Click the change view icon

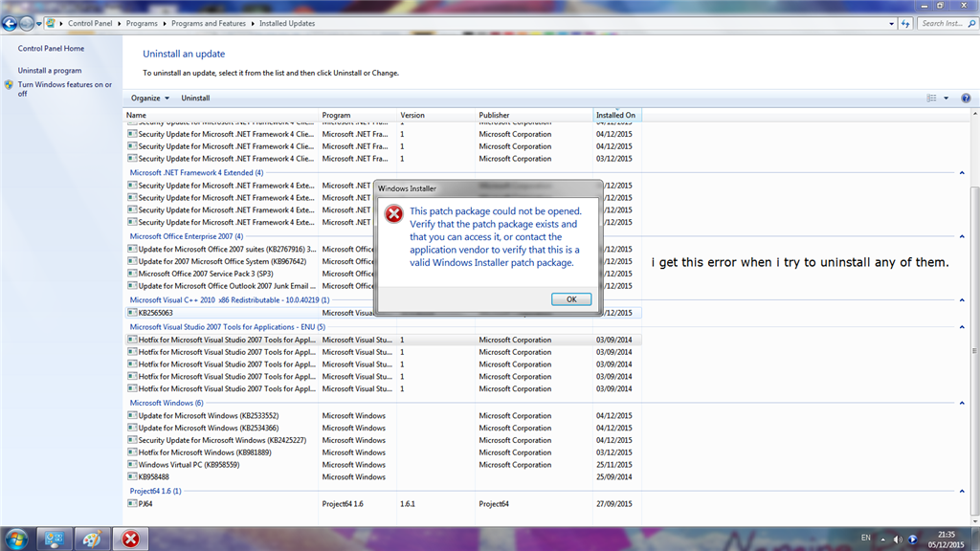click(x=931, y=99)
